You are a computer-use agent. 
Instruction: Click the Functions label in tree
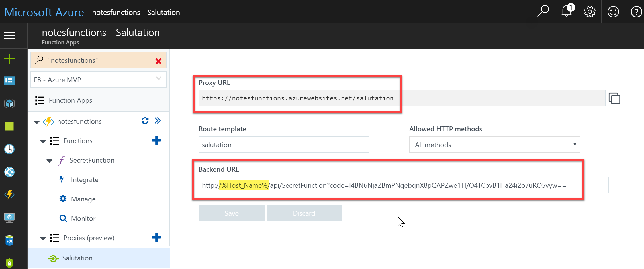78,141
